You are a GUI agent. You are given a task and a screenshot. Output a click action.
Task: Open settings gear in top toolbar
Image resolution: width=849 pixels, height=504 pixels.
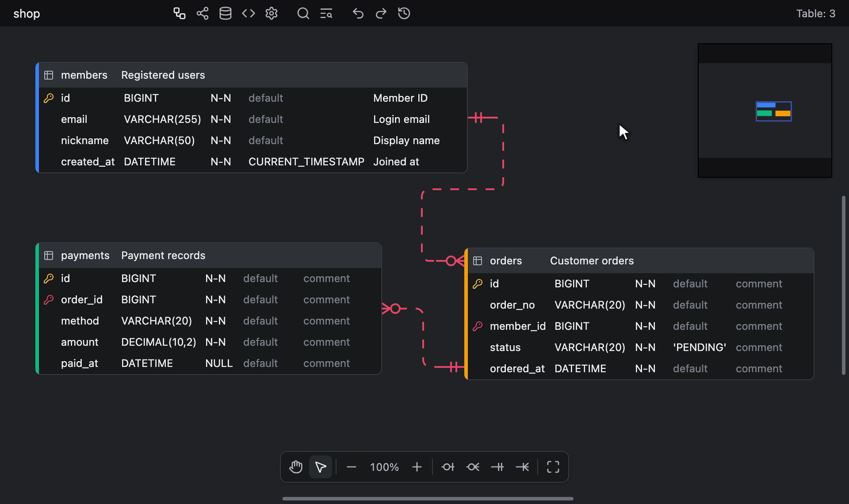[x=272, y=13]
